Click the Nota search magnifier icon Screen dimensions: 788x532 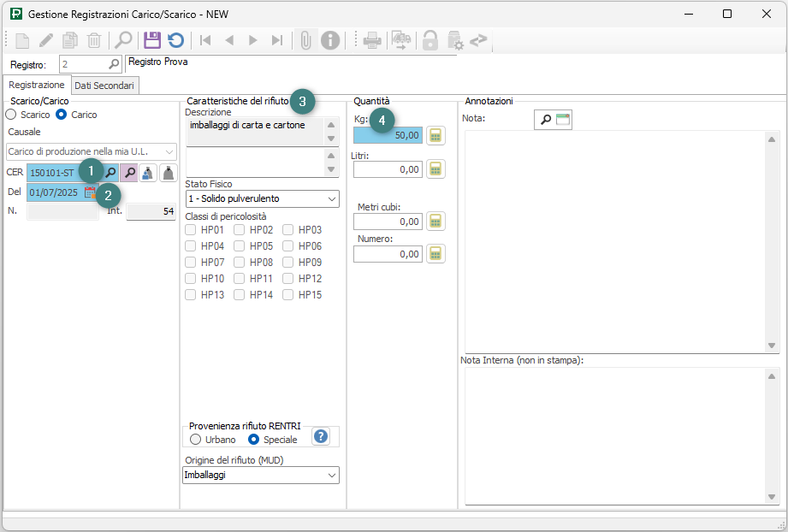pyautogui.click(x=545, y=120)
